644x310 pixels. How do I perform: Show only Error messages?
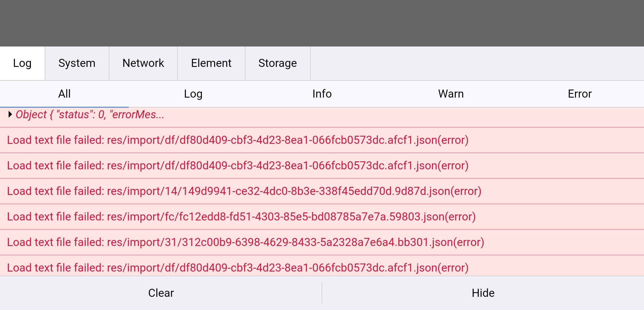580,94
